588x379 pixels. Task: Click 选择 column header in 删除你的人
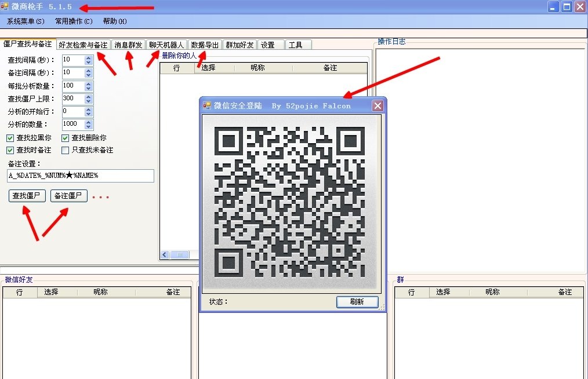coord(215,68)
